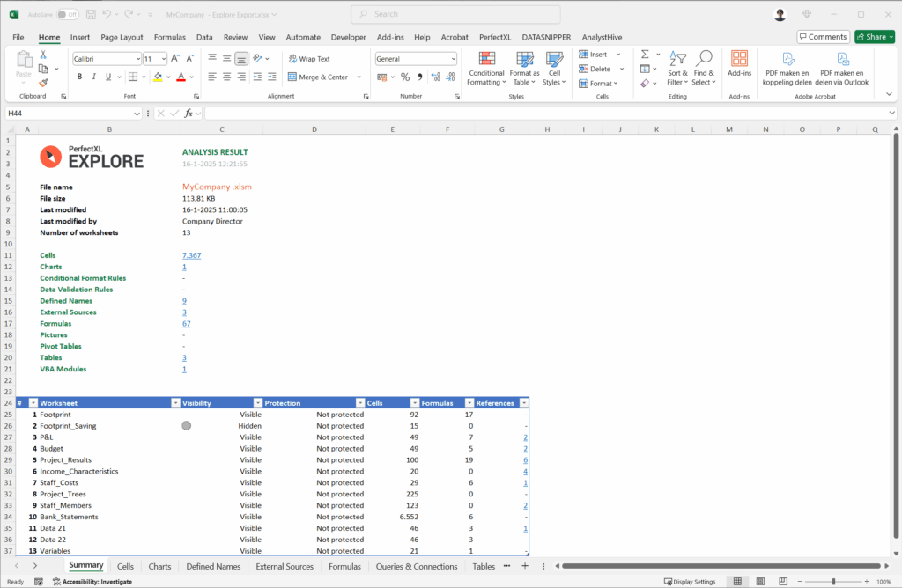
Task: Open the PerfectXL ribbon tab
Action: pos(495,37)
